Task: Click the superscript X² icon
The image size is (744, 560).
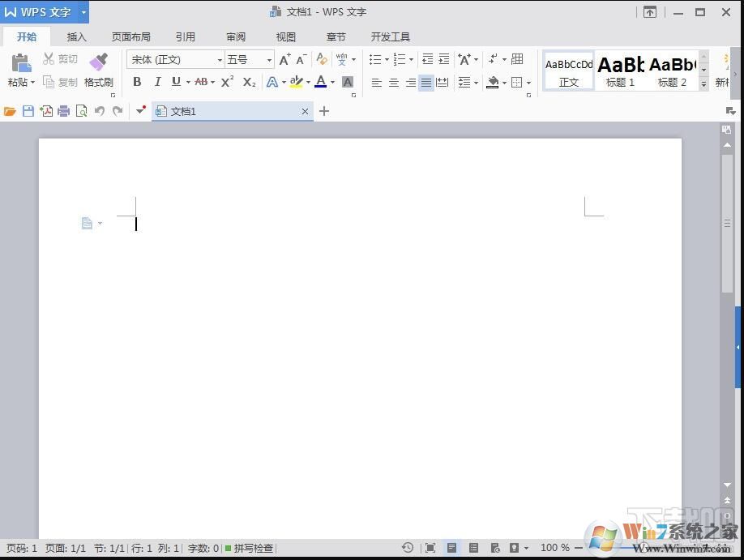Action: pos(226,82)
